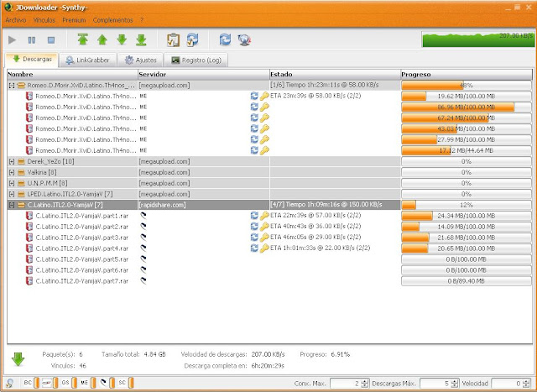Toggle orange premium switch next to BC
Image resolution: width=537 pixels, height=392 pixels.
tap(37, 383)
